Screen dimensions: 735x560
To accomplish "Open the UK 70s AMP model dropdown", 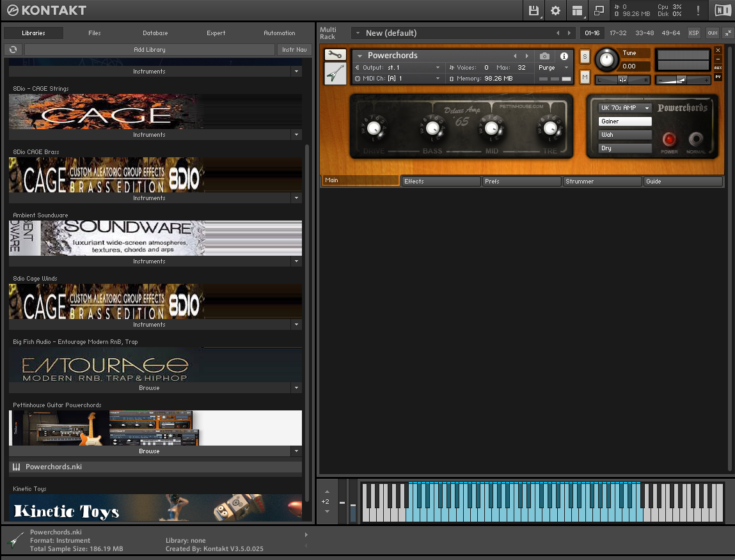I will [625, 108].
